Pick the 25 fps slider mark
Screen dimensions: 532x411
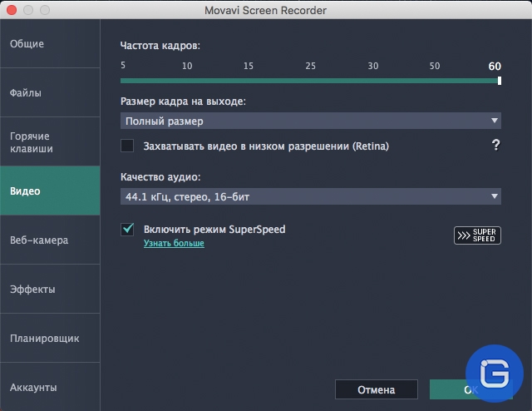click(310, 66)
